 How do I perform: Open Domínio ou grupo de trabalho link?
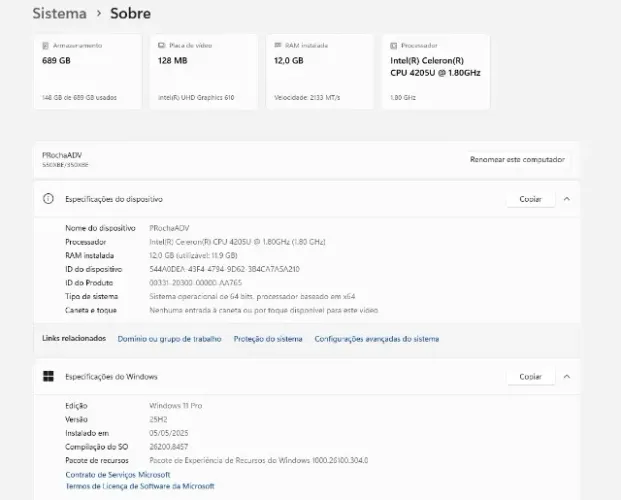170,339
